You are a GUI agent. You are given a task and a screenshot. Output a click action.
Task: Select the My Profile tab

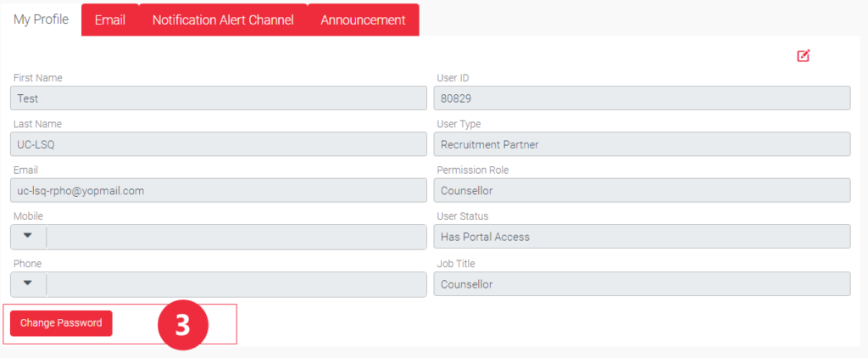[x=41, y=20]
